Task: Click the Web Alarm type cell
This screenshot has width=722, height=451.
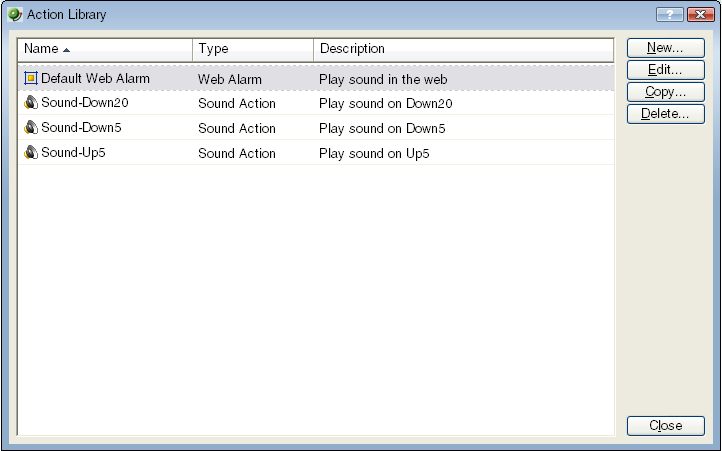Action: (x=230, y=79)
